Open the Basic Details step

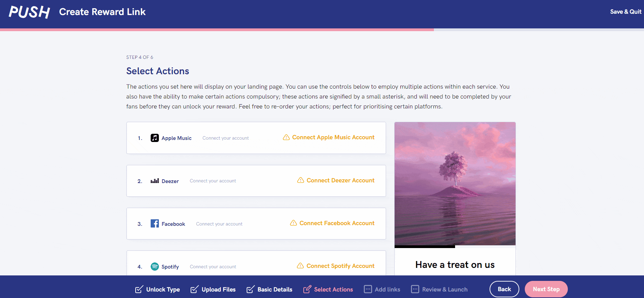pyautogui.click(x=269, y=289)
